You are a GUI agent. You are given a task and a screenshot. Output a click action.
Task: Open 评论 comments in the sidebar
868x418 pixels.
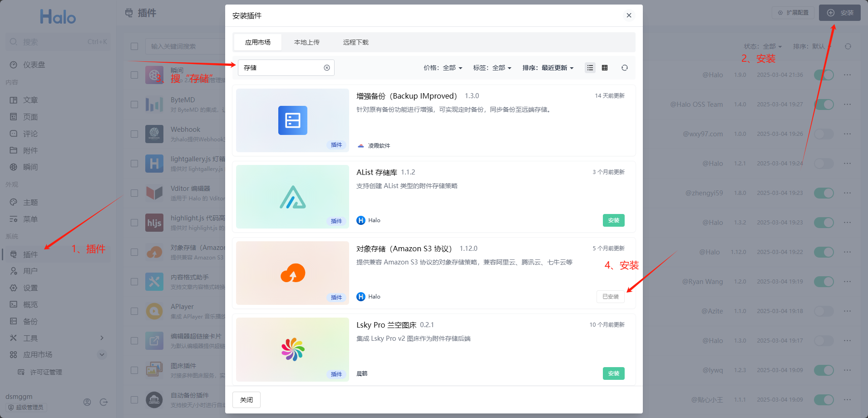coord(57,134)
